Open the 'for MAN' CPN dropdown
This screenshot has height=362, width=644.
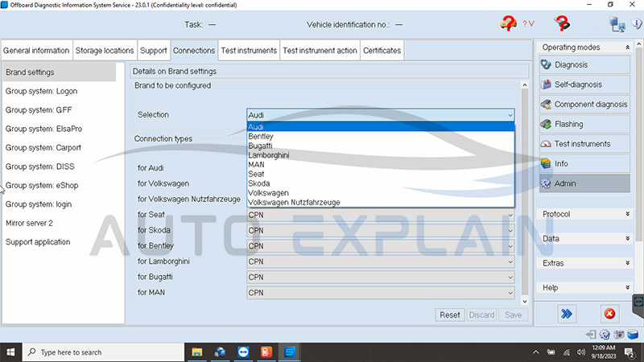point(380,293)
